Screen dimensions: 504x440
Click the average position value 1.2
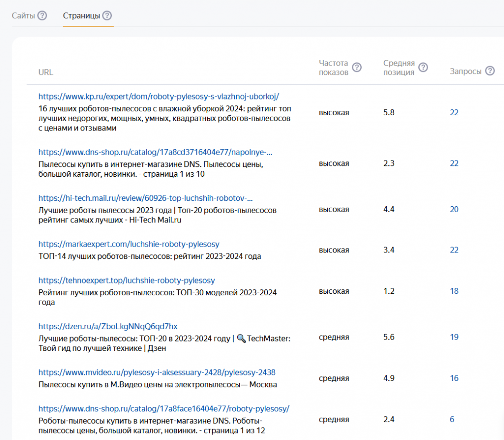point(389,291)
